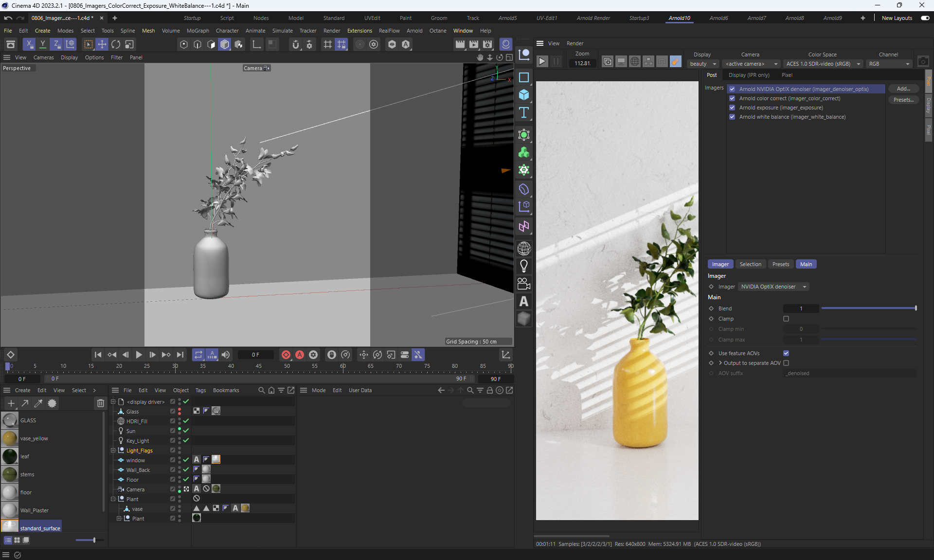Enable the Clamp checkbox
Screen dimensions: 934x560
(x=786, y=319)
